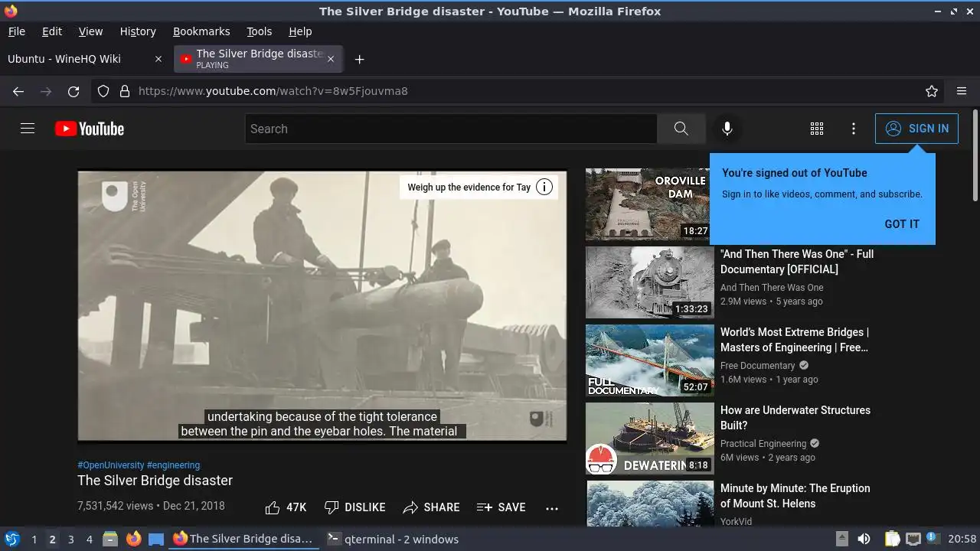Screen dimensions: 980x551
Task: Click the show desktop panel icon
Action: pos(156,539)
